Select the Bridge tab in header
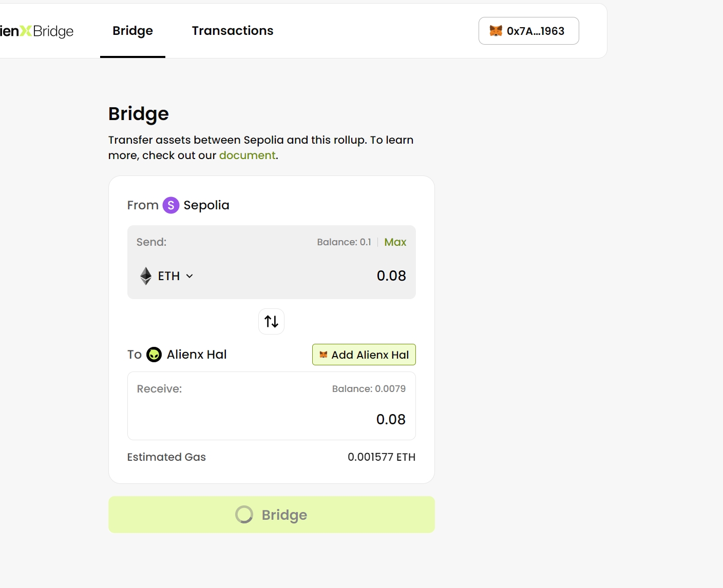 (132, 31)
